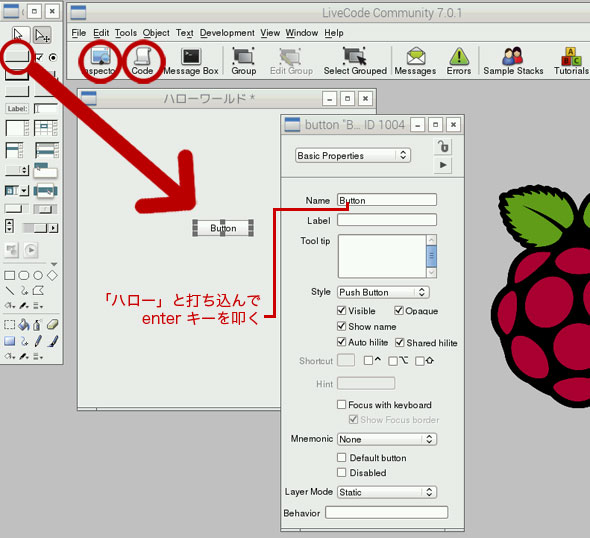Image resolution: width=590 pixels, height=538 pixels.
Task: Choose the diamond polygon graphic tool
Action: pos(52,276)
